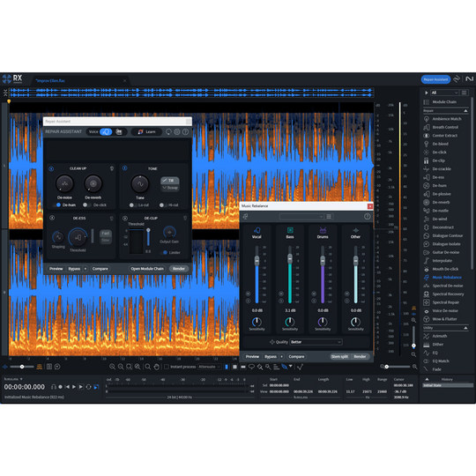Viewport: 476px width, 476px height.
Task: Select the lasso selection tool
Action: coord(251,367)
